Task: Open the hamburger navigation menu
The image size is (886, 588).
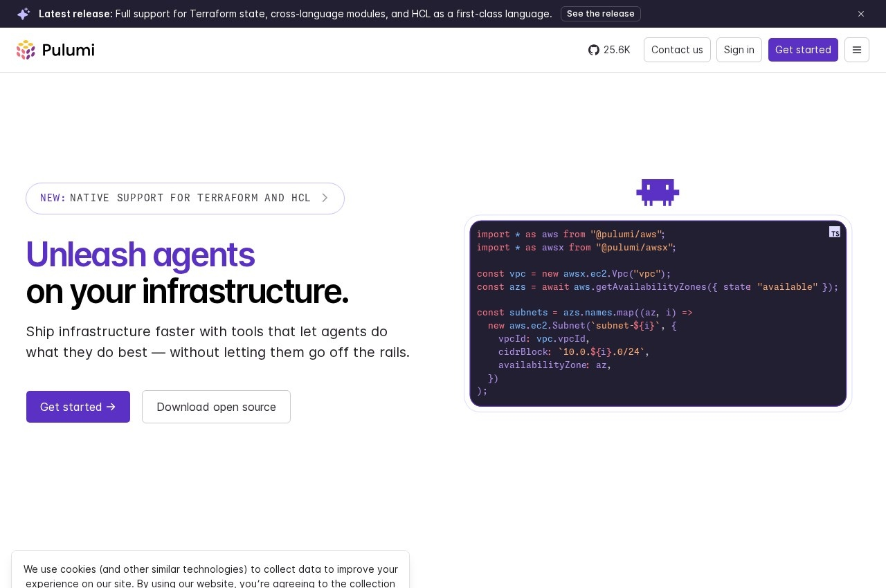Action: click(x=857, y=50)
